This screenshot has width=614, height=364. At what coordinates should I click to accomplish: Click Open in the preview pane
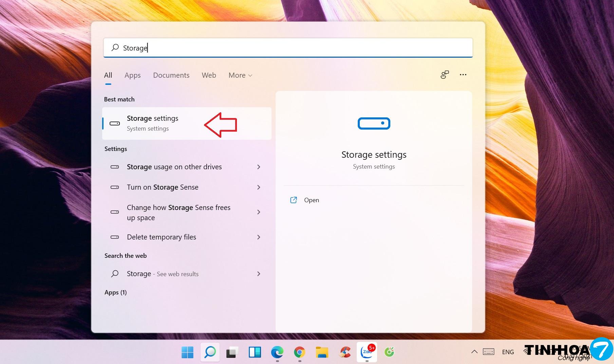point(311,200)
